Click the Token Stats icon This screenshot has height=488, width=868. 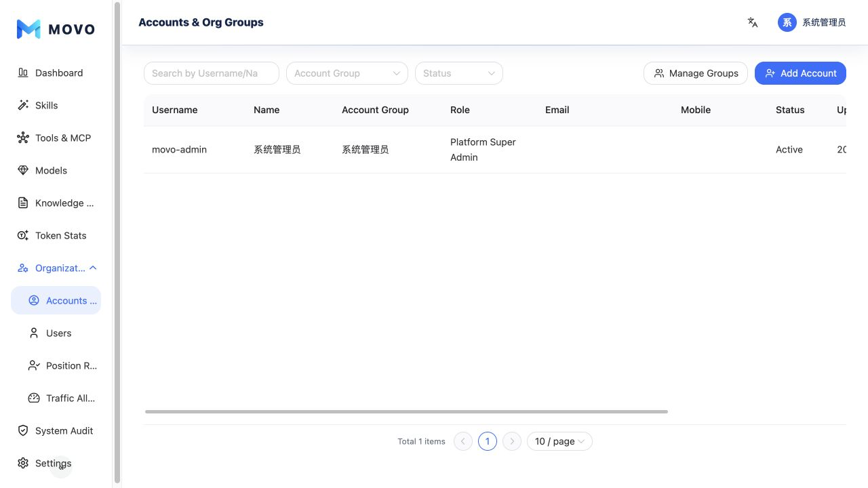tap(23, 235)
